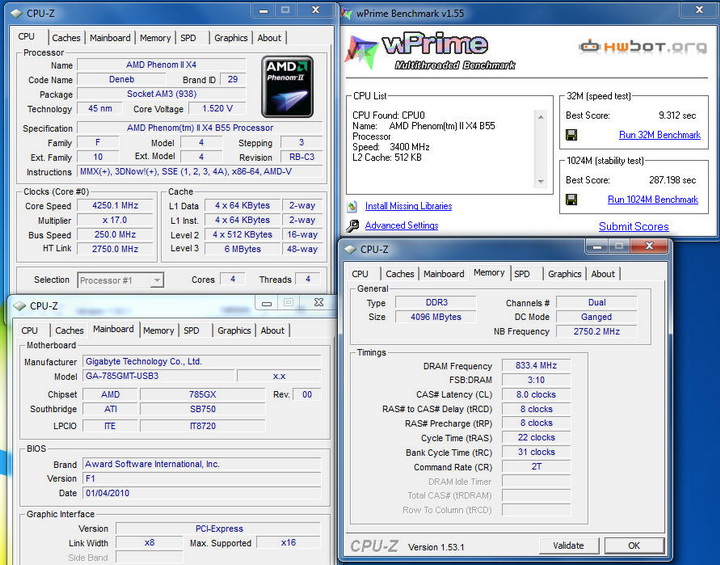Image resolution: width=720 pixels, height=565 pixels.
Task: Click the Core Speed value 4250.1 MHz
Action: 115,205
